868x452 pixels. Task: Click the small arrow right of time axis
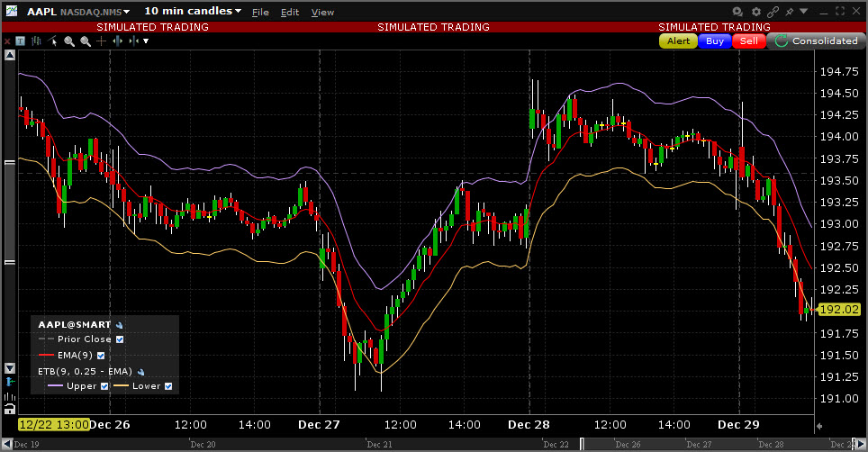click(819, 426)
